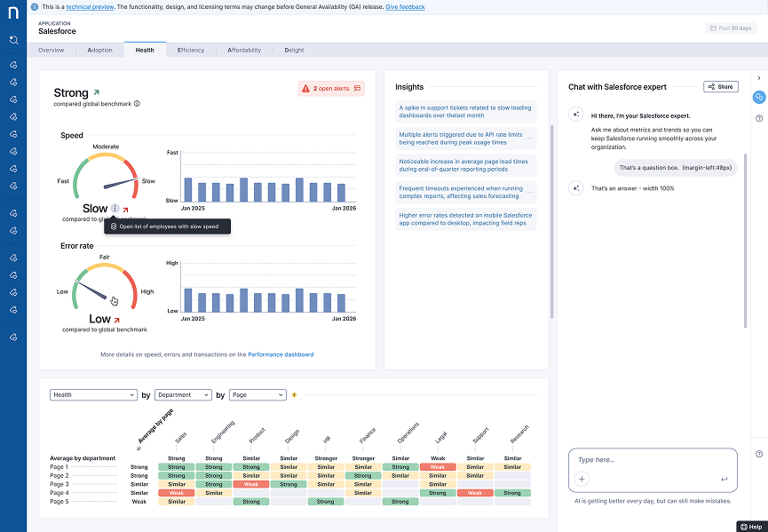Viewport: 768px width, 532px height.
Task: Switch to the Delight tab
Action: click(294, 50)
